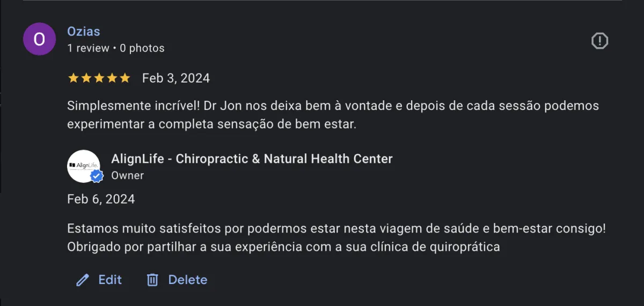The image size is (644, 306).
Task: Open the Ozias reviewer profile name
Action: 84,32
